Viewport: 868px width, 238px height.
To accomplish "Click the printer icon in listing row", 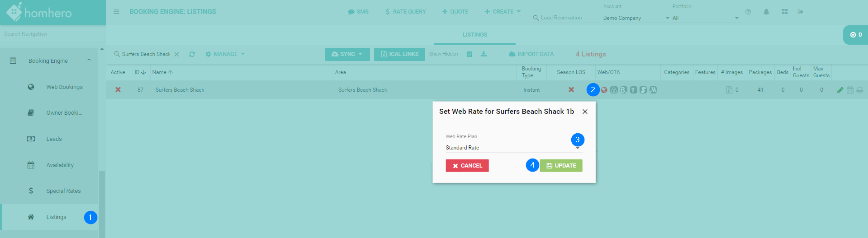I will (x=859, y=90).
